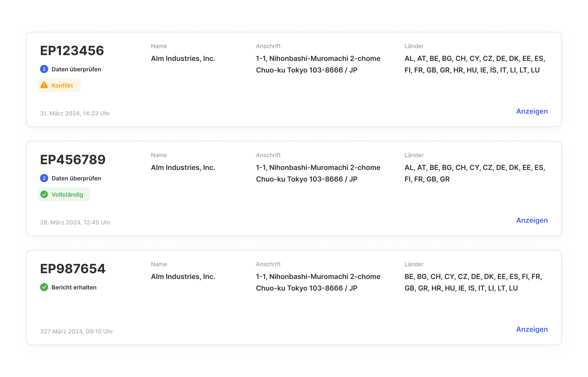Select the EP456789 patent number heading

click(x=73, y=160)
